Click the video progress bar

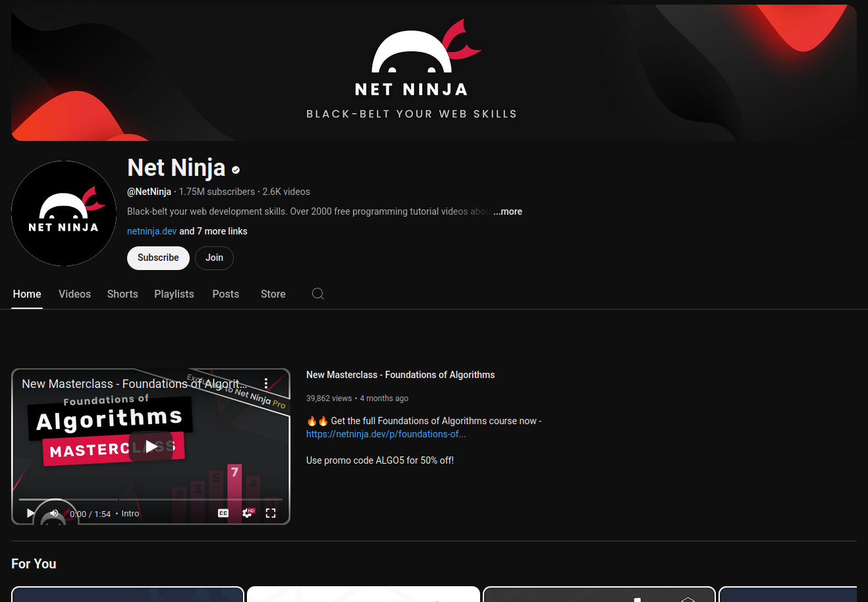151,499
